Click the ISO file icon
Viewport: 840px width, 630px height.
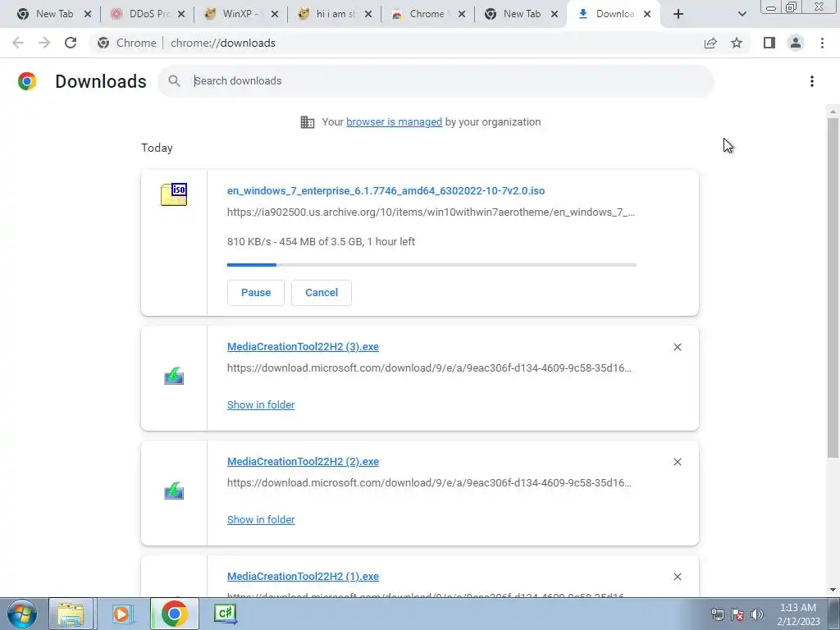click(174, 194)
